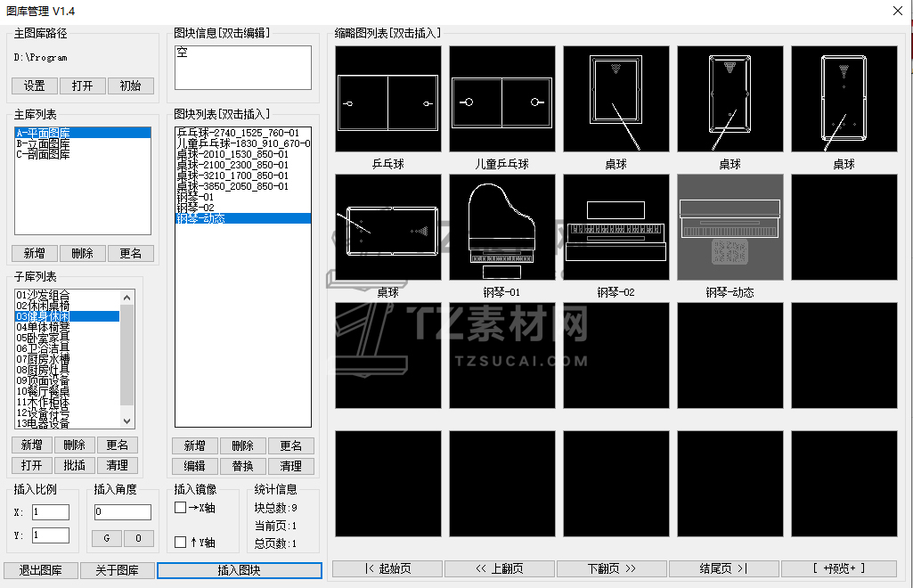Screen dimensions: 913x588
Task: Click the 替换 replace block button
Action: [x=243, y=466]
